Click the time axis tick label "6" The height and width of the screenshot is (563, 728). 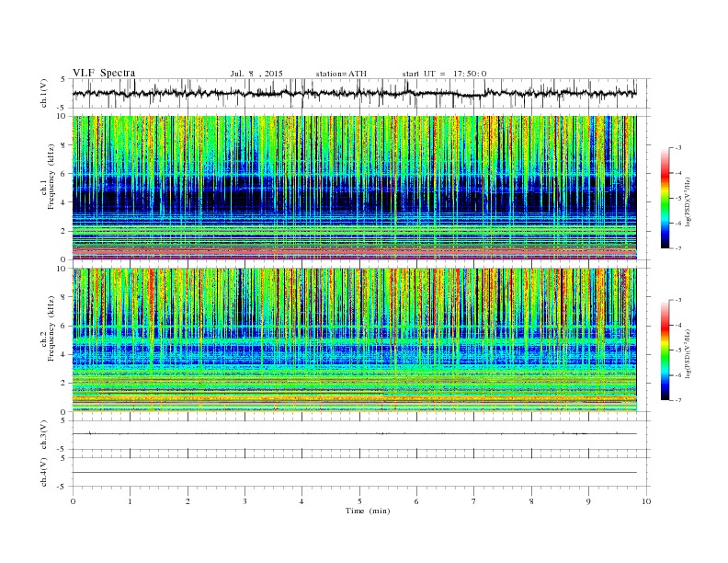[x=416, y=501]
